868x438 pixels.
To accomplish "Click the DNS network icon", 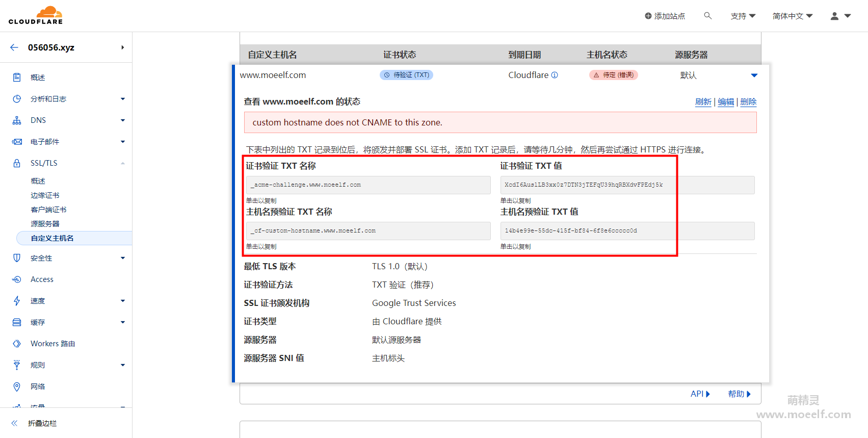I will (x=17, y=120).
